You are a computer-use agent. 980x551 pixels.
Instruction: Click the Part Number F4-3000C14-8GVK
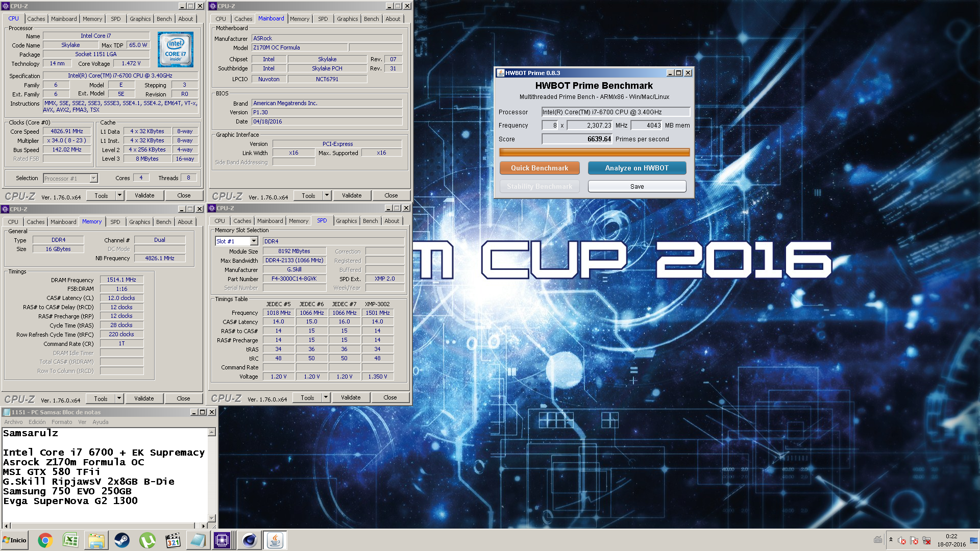294,279
